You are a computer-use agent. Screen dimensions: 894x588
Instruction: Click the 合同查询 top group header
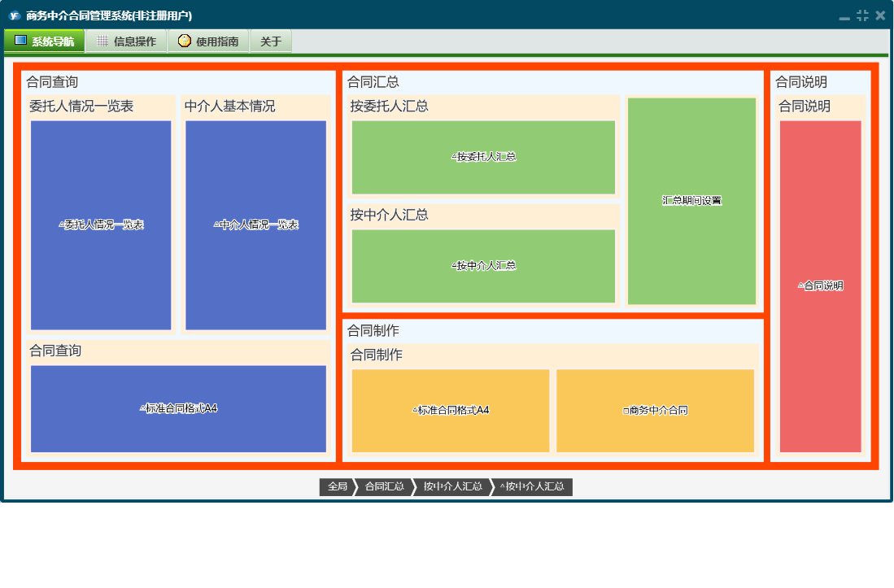click(x=52, y=82)
